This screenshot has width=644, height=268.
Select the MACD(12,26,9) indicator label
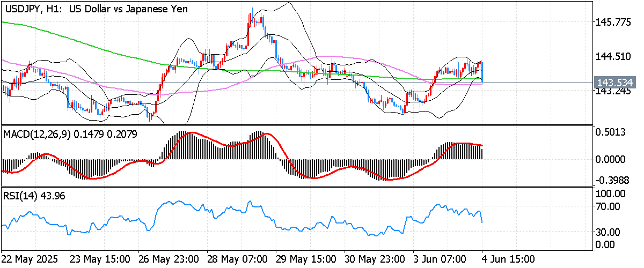[70, 134]
